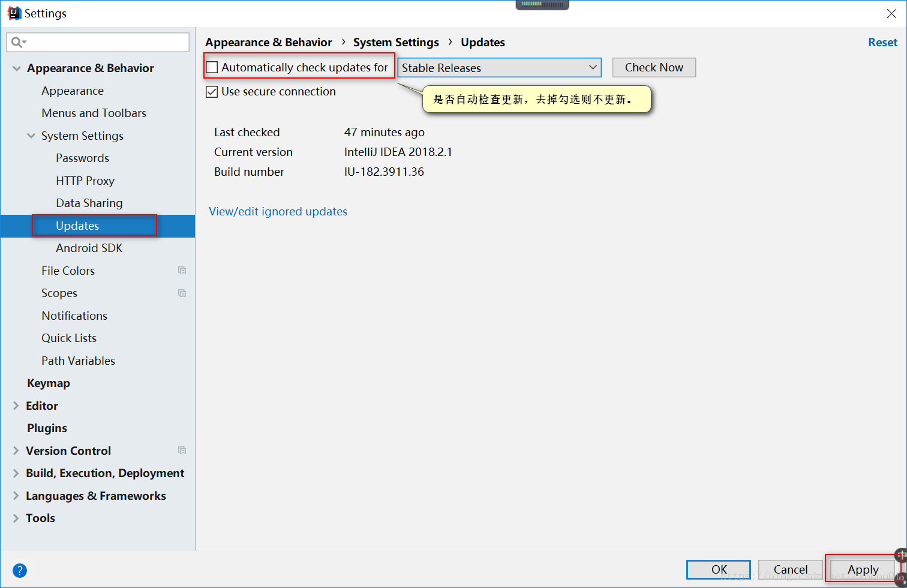Expand the Version Control section
907x588 pixels.
[16, 451]
